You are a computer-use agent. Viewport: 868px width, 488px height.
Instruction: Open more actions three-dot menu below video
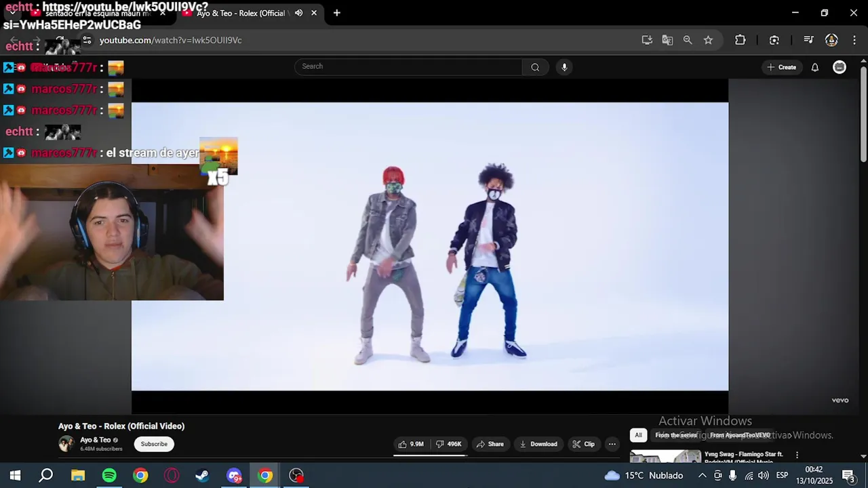click(612, 444)
